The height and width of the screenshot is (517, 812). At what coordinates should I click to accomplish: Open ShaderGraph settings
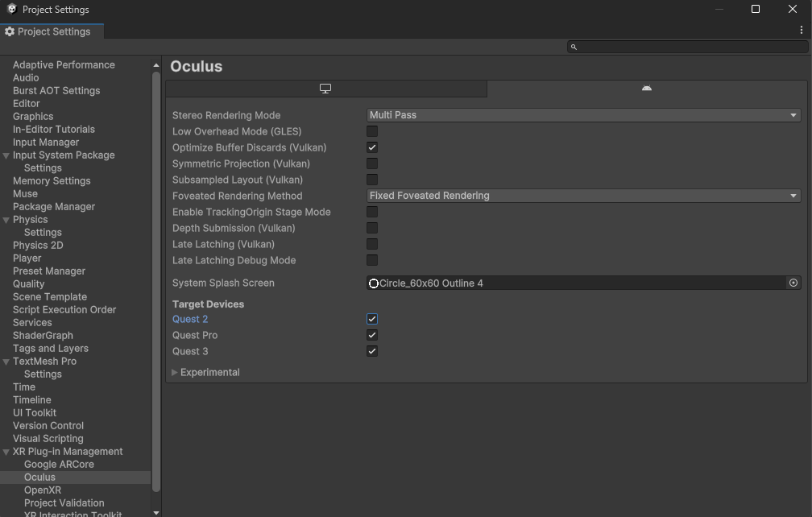coord(43,336)
